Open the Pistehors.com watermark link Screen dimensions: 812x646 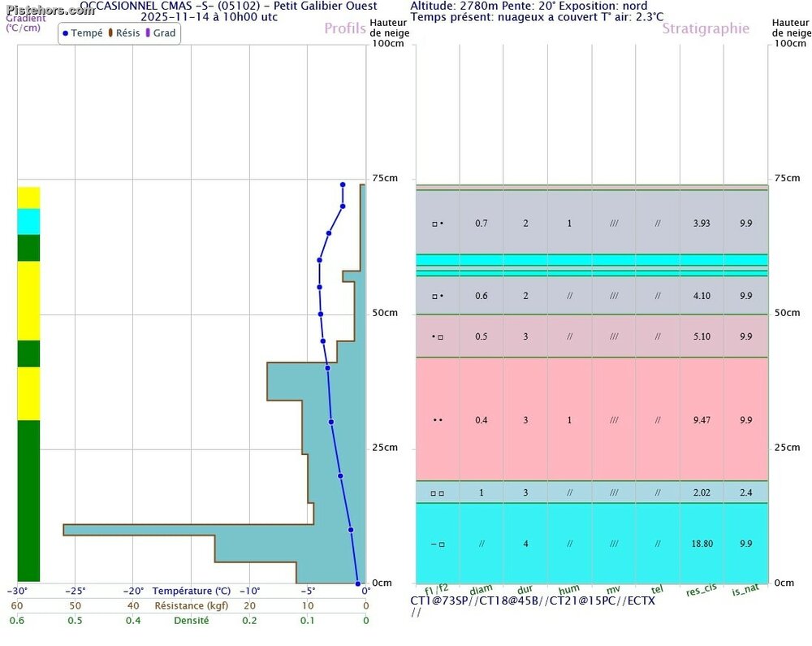click(47, 10)
